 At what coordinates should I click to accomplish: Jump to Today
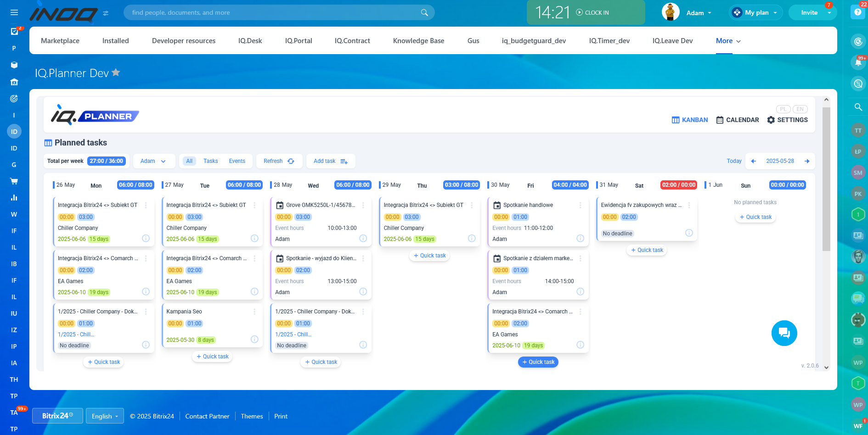pos(734,161)
